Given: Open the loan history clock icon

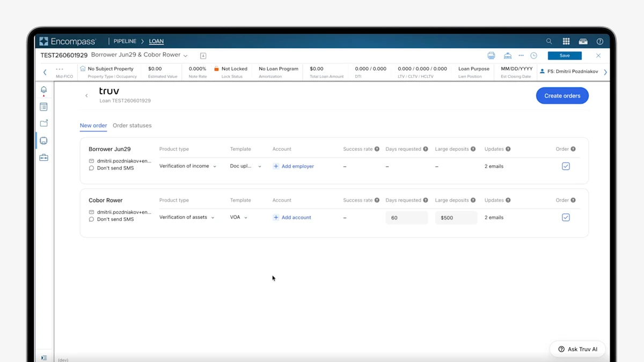Looking at the screenshot, I should pos(534,56).
